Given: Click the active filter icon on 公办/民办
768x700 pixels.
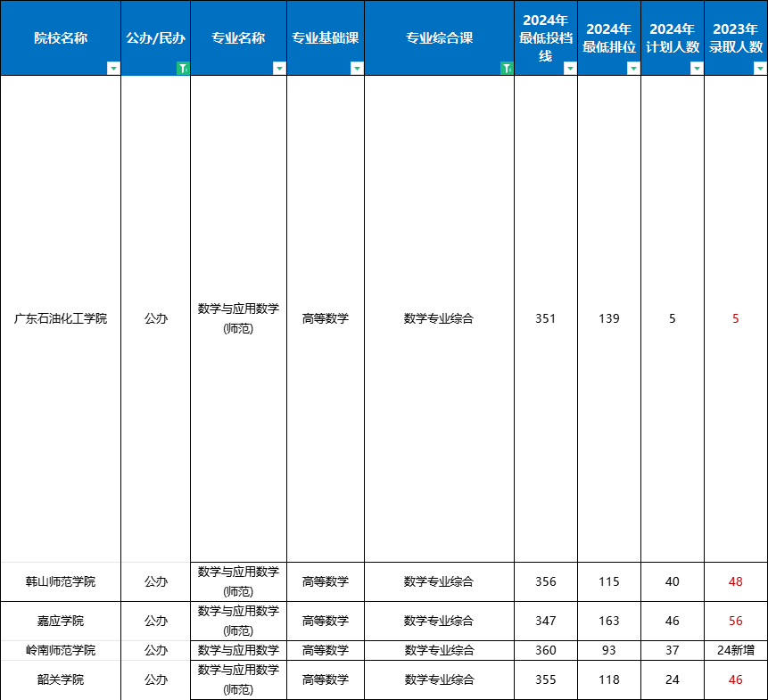Looking at the screenshot, I should [x=183, y=69].
